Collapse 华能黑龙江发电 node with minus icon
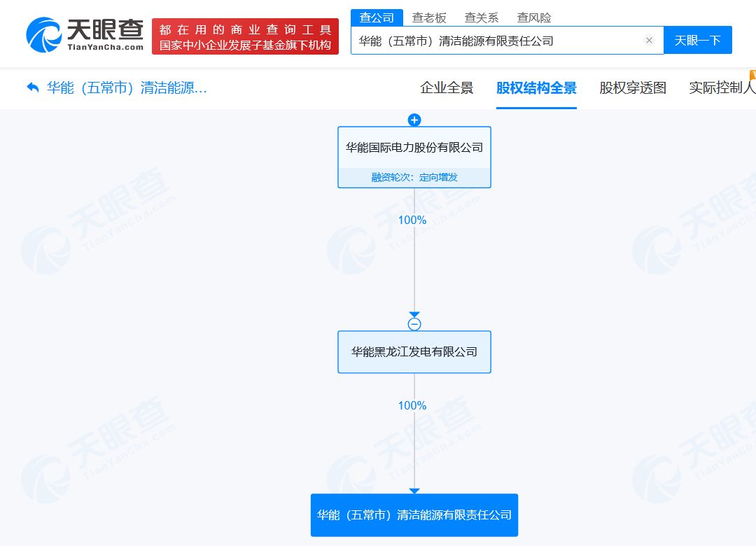This screenshot has height=546, width=756. pos(414,324)
